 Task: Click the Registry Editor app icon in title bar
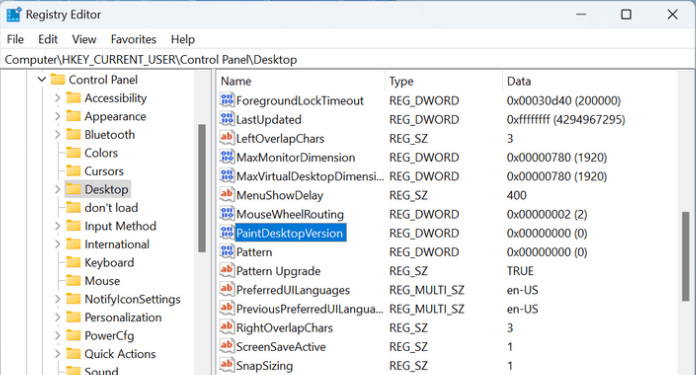[x=13, y=14]
